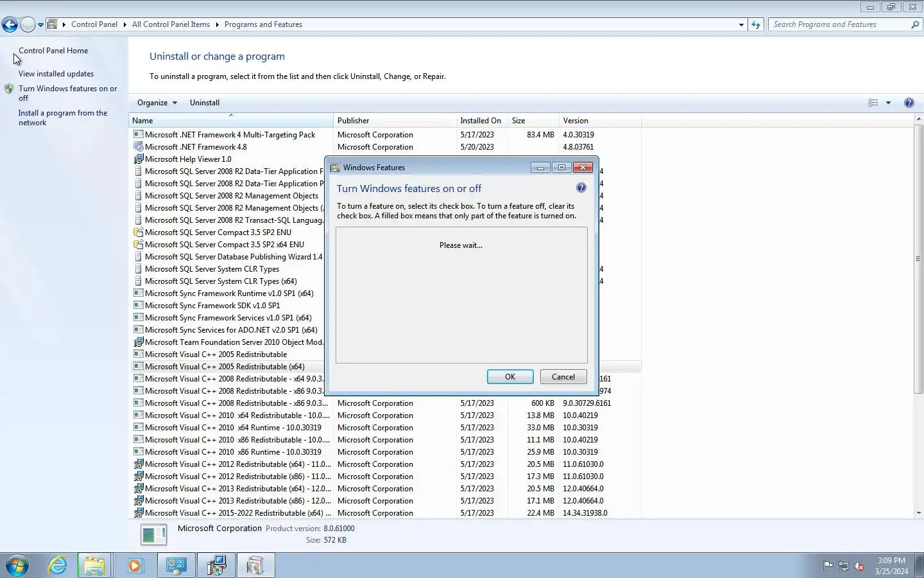Expand breadcrumb arrow after Control Panel
Image resolution: width=924 pixels, height=578 pixels.
[x=125, y=24]
